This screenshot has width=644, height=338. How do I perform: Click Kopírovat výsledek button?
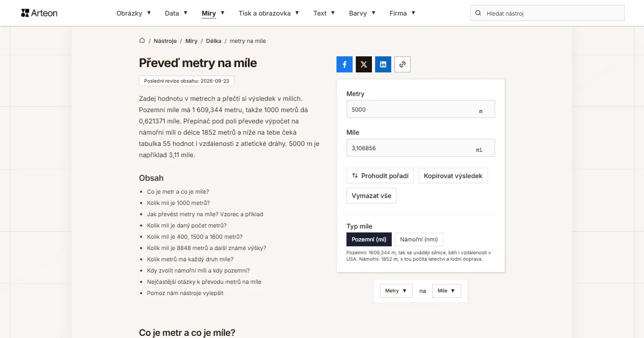tap(453, 175)
